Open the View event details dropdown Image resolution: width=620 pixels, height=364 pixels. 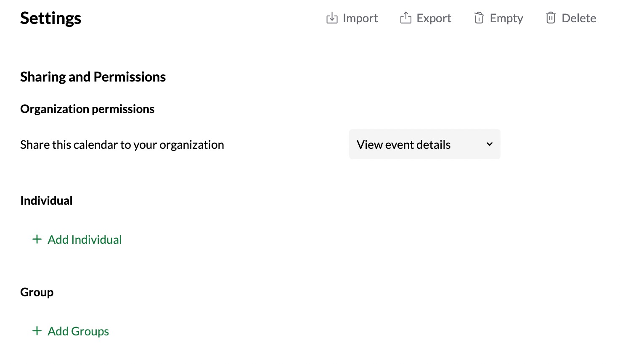click(x=424, y=144)
